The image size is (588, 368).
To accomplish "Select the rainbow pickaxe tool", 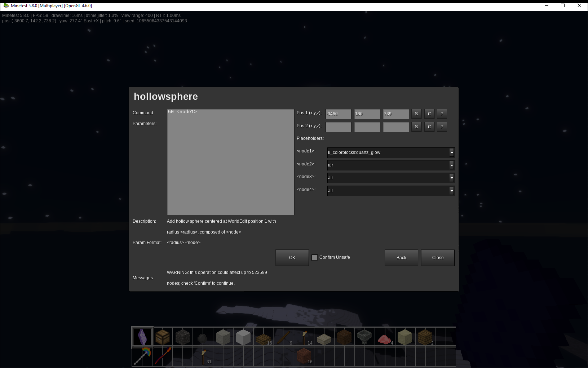I will pyautogui.click(x=142, y=356).
